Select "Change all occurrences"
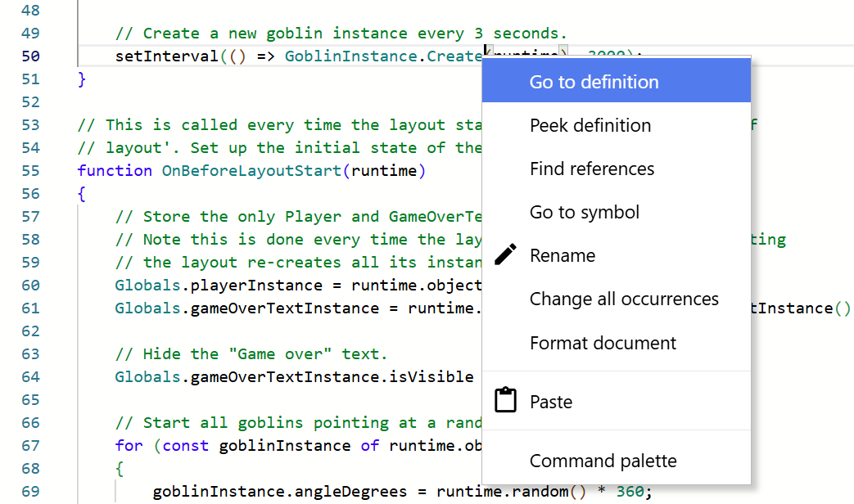854x504 pixels. click(624, 300)
